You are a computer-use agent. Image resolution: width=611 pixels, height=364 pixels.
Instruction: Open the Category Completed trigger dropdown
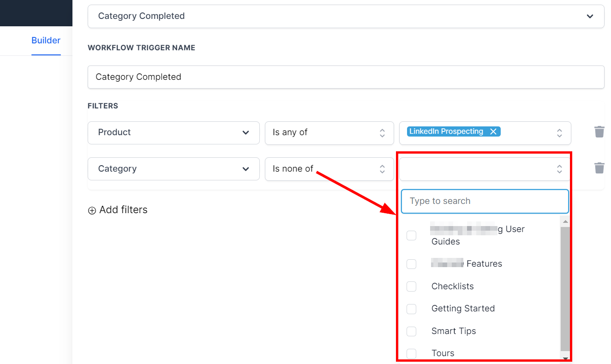346,16
